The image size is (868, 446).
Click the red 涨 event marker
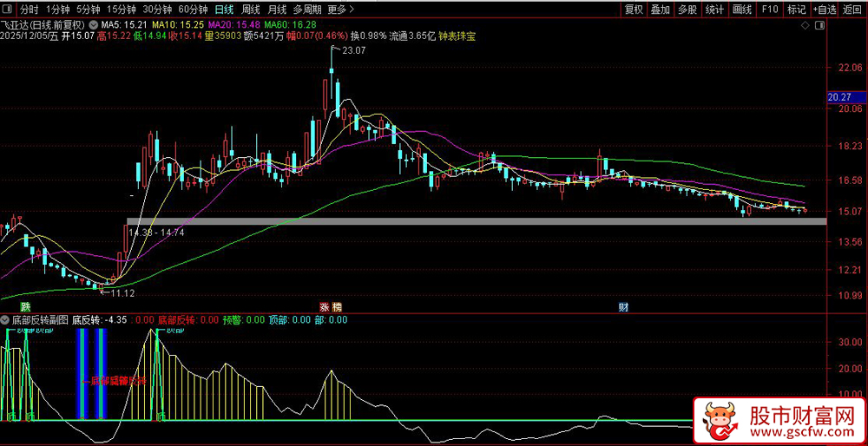click(324, 307)
